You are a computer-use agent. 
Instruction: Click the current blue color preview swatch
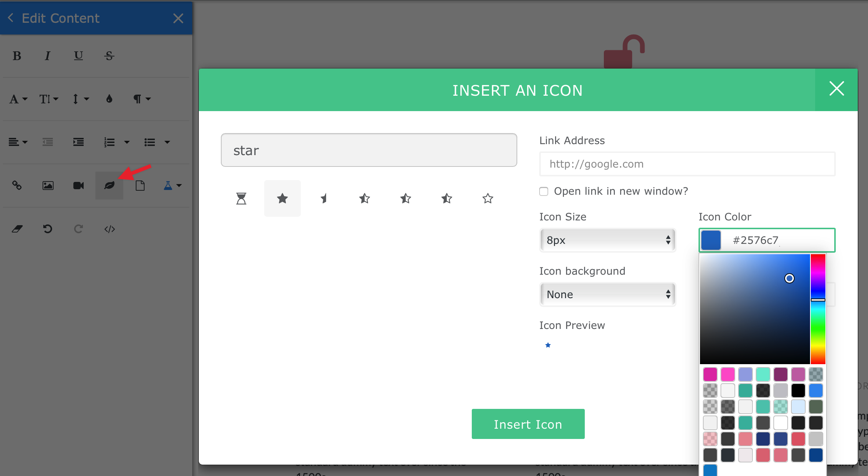point(711,240)
